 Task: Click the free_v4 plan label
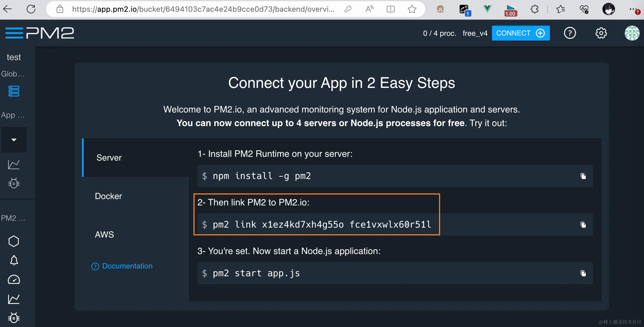point(475,33)
